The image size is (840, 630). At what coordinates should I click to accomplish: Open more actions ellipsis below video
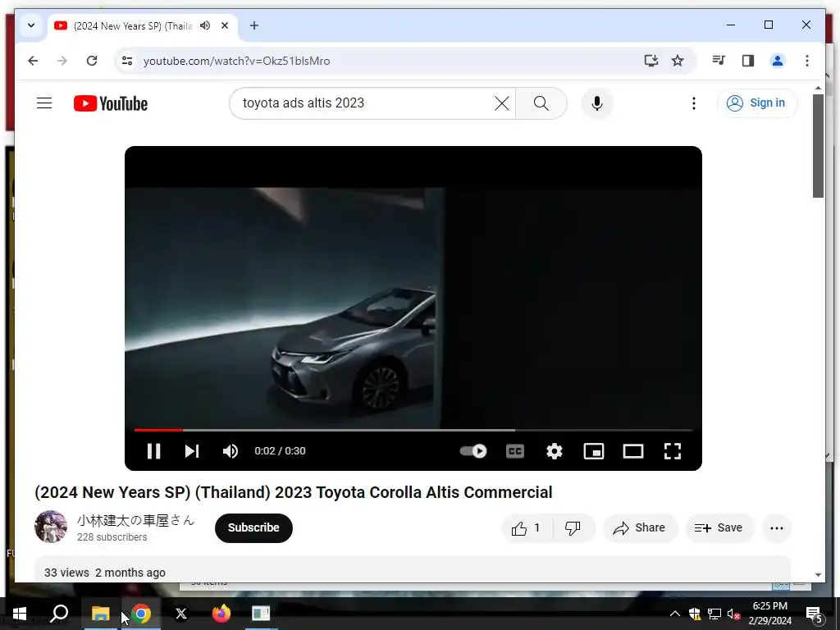click(777, 528)
